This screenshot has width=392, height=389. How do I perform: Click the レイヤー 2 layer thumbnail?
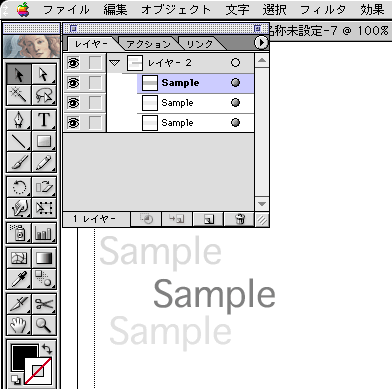(x=135, y=63)
